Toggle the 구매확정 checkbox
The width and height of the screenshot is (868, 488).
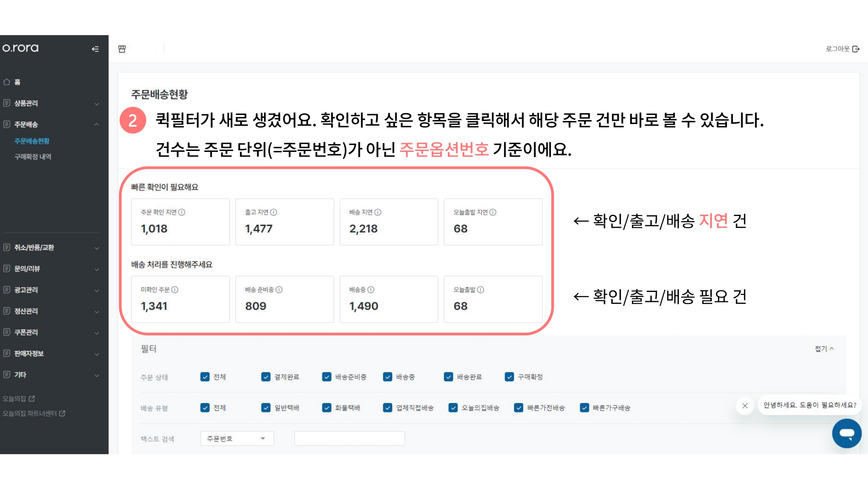[x=510, y=377]
